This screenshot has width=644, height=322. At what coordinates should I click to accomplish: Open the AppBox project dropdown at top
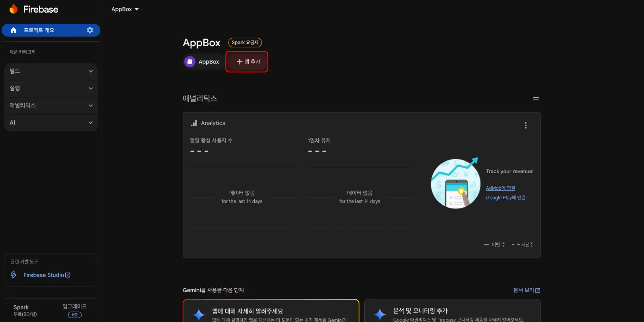tap(125, 9)
